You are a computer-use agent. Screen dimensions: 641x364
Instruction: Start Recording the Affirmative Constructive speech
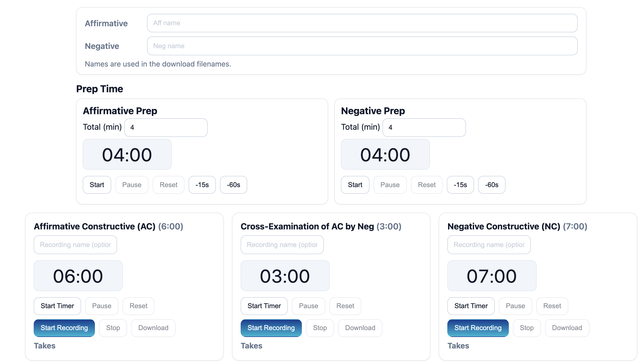coord(64,328)
